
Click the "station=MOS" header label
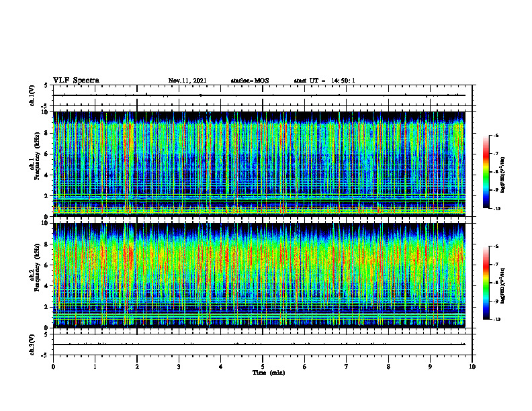click(250, 81)
